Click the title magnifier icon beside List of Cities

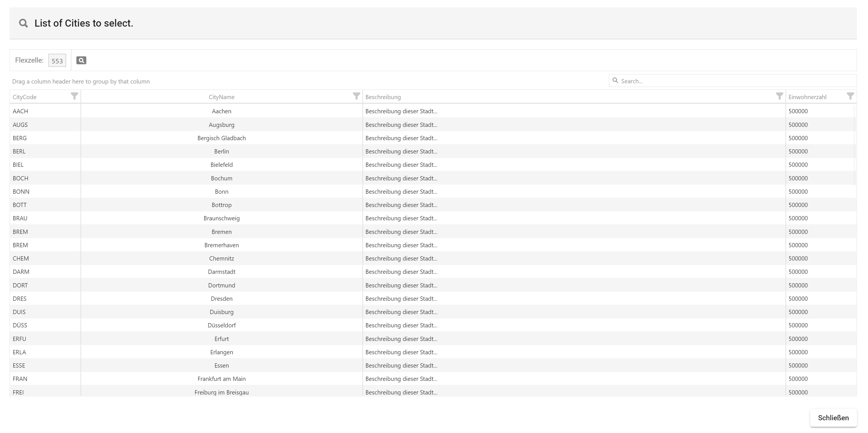23,23
